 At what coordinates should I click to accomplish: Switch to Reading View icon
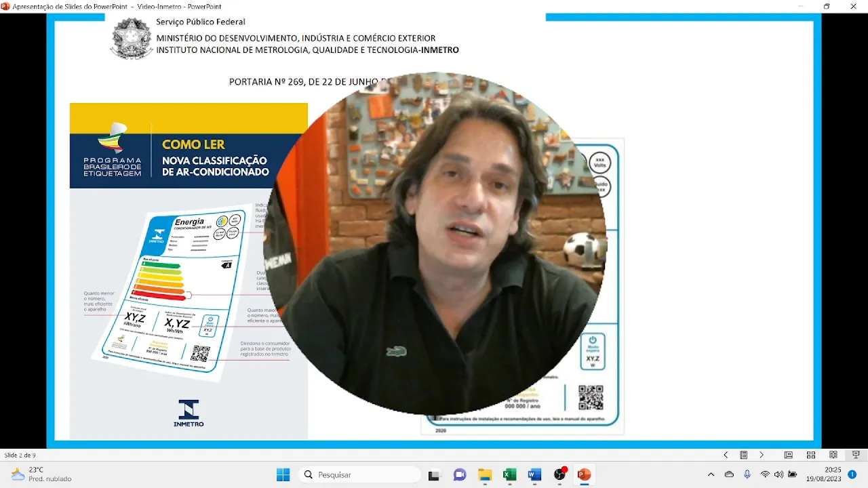(x=833, y=455)
